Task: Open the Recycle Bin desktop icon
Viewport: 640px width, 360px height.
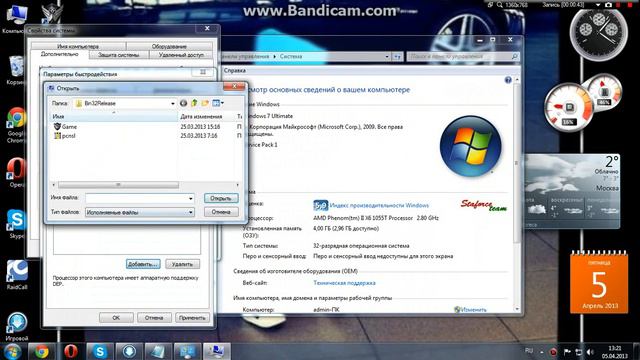Action: (16, 70)
